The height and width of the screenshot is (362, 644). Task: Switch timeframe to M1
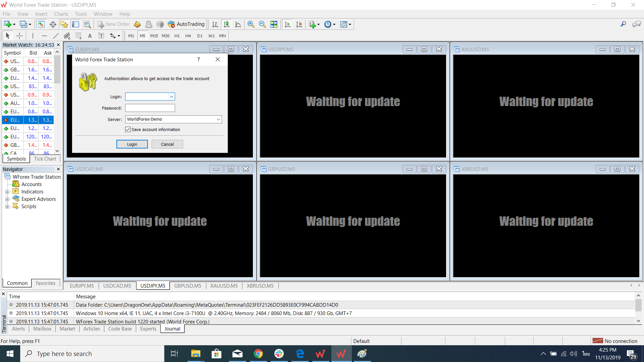pyautogui.click(x=131, y=36)
